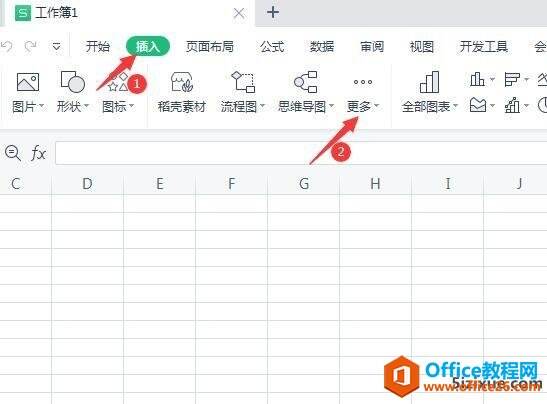Click the green WPS spreadsheet tab icon
547x404 pixels.
point(23,13)
